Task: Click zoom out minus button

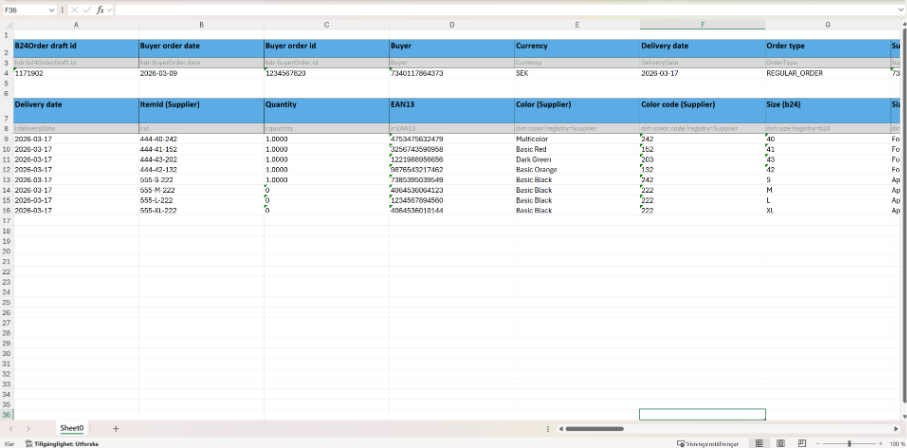Action: 819,443
